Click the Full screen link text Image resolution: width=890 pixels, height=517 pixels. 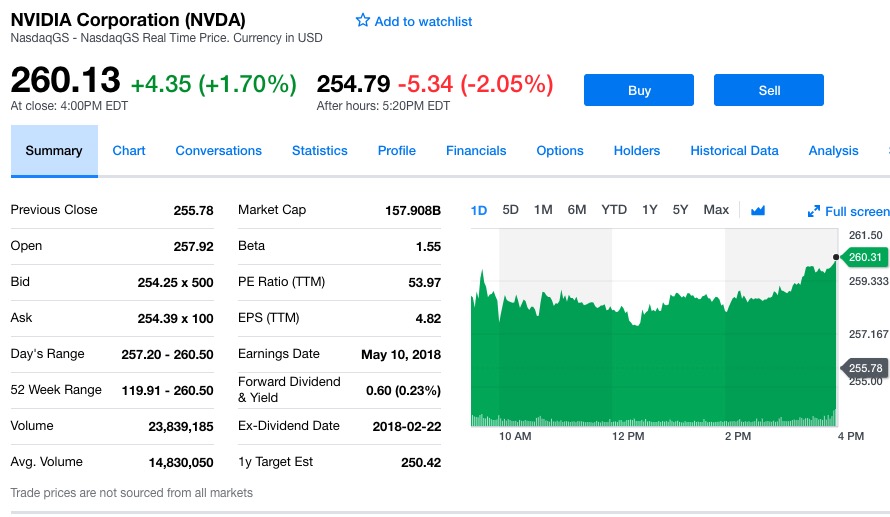pyautogui.click(x=856, y=211)
